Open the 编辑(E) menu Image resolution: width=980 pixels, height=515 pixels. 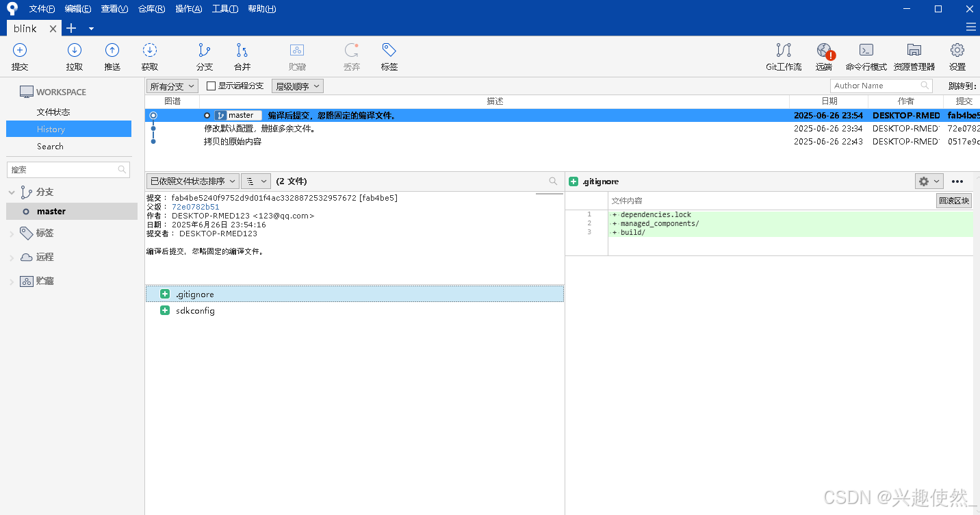coord(78,9)
